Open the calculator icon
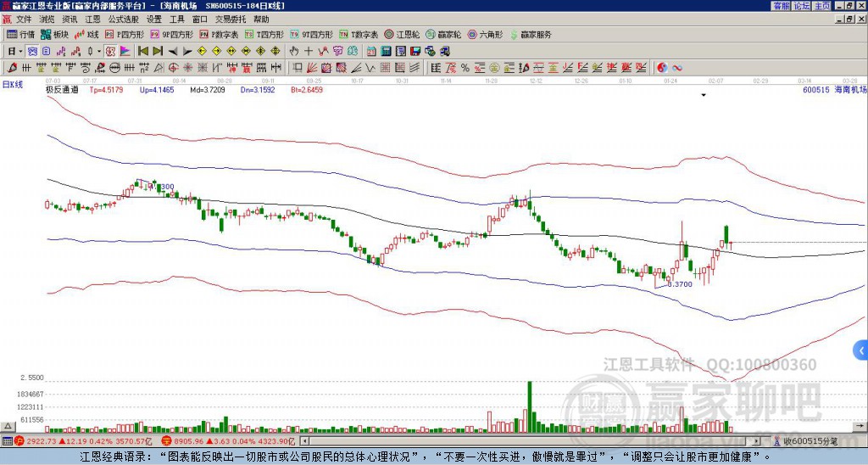This screenshot has height=465, width=868. [387, 52]
